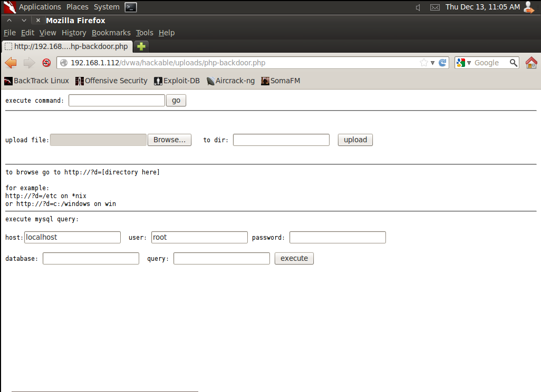Reload the page with refresh icon

click(x=442, y=63)
